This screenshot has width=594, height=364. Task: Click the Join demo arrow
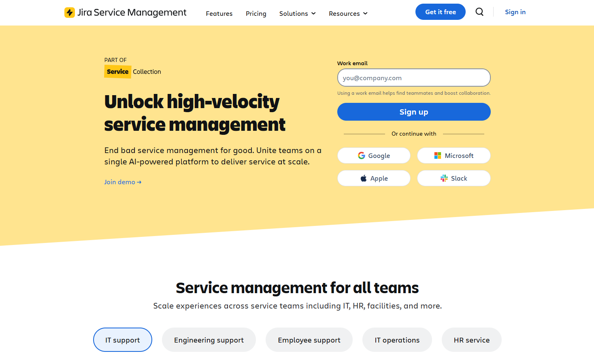tap(139, 182)
